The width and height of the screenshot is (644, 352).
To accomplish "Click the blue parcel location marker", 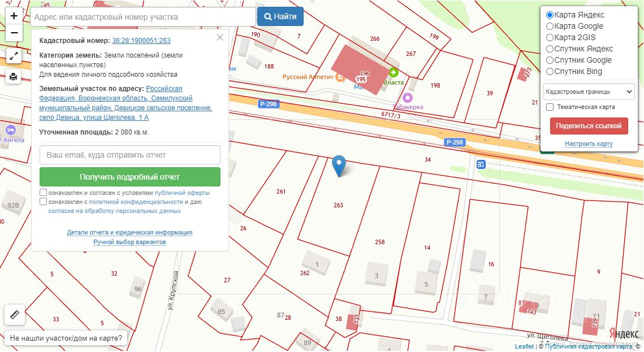I will (339, 166).
